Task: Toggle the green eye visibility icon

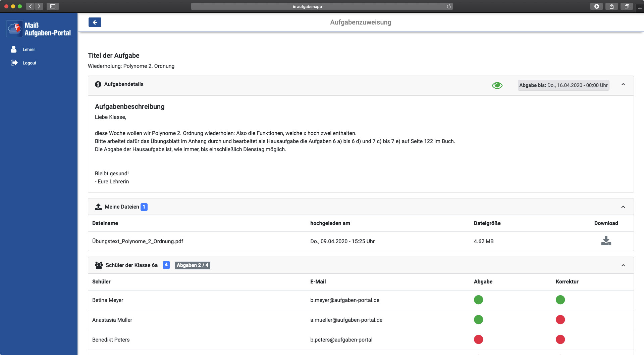Action: point(497,85)
